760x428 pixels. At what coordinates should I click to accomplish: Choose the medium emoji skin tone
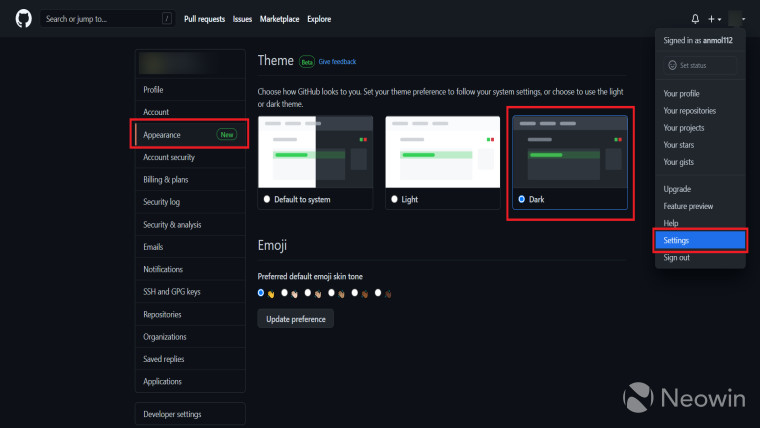(331, 293)
